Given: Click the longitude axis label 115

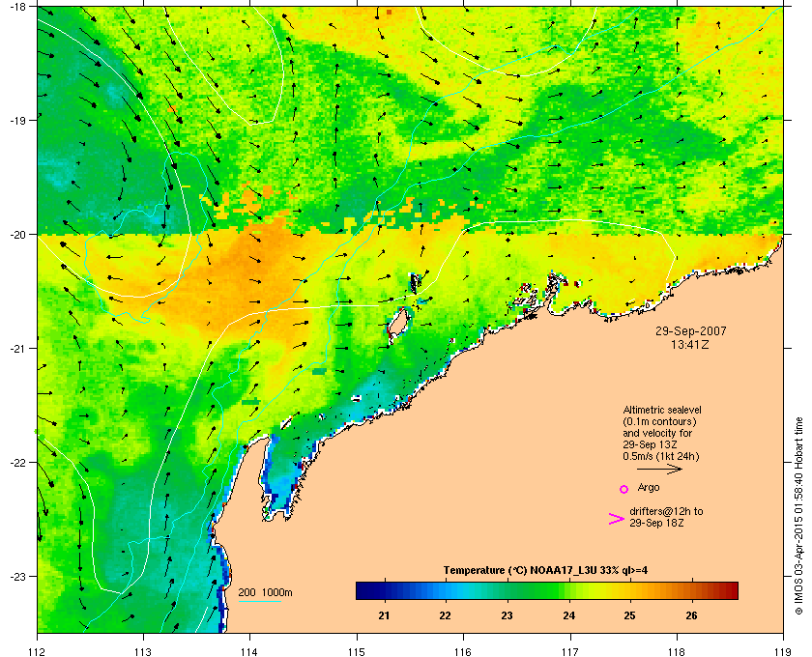Looking at the screenshot, I should pyautogui.click(x=357, y=651).
